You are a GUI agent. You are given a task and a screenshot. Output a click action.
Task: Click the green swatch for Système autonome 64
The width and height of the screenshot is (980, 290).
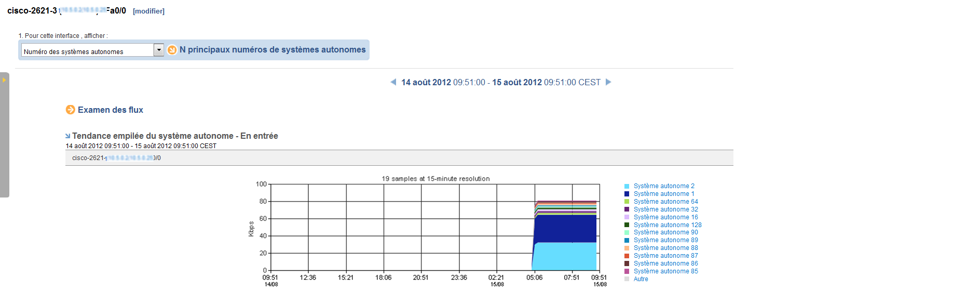click(x=627, y=202)
